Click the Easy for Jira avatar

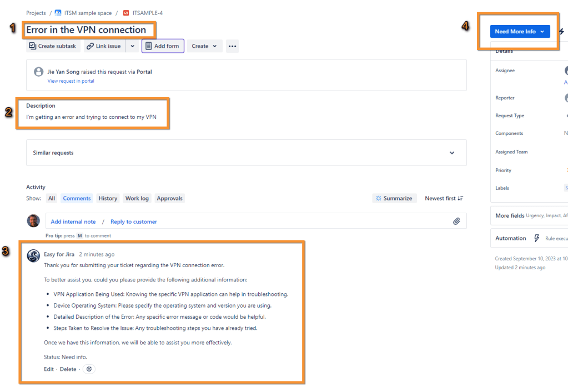click(x=33, y=256)
